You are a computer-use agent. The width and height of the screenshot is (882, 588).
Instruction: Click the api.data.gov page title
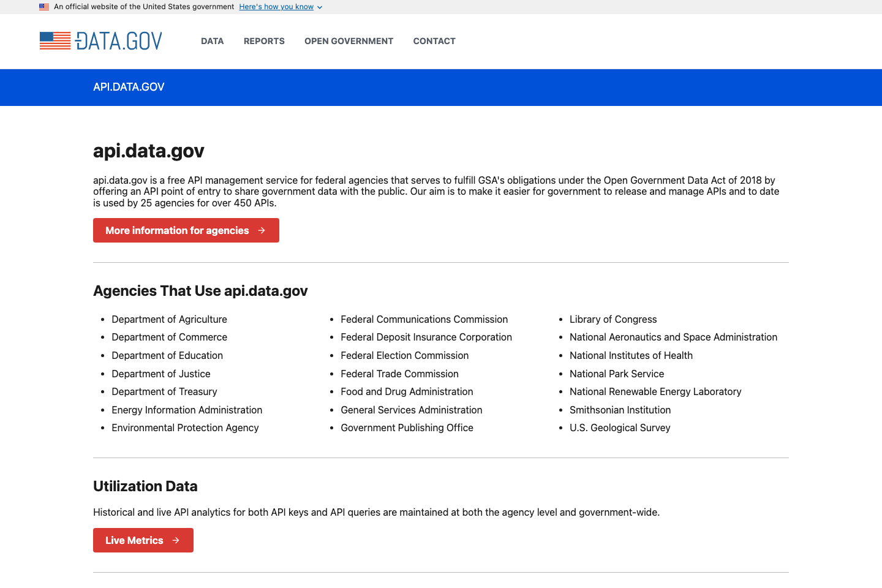[x=148, y=151]
